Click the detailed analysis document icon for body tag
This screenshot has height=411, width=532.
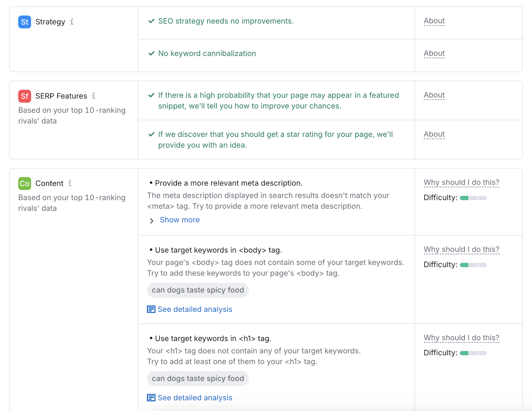point(151,309)
